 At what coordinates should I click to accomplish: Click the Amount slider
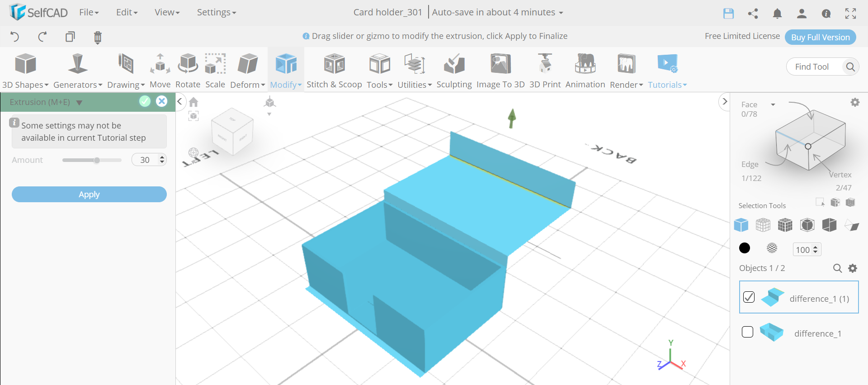coord(92,160)
